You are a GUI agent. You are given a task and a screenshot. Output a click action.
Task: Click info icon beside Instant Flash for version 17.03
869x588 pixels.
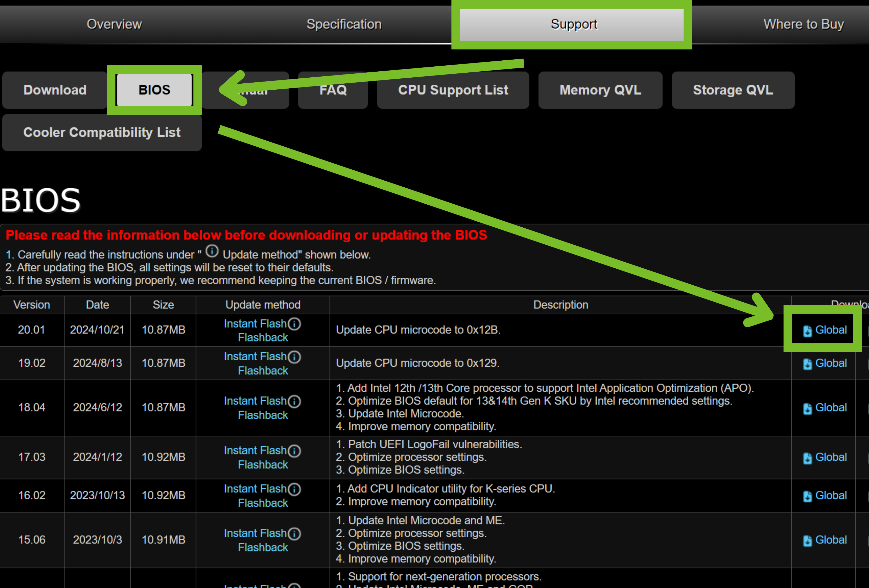[295, 451]
